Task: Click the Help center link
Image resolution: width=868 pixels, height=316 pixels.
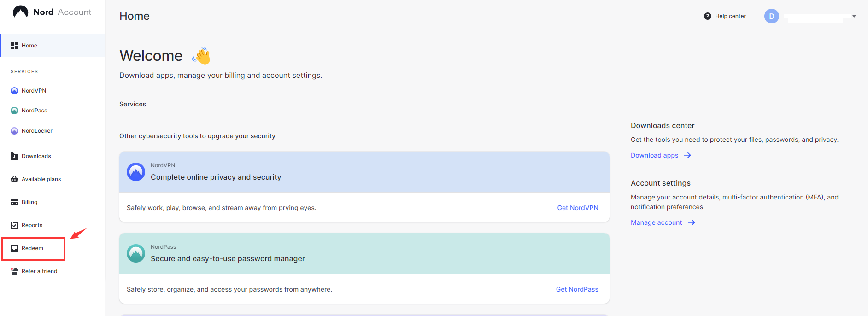Action: click(x=730, y=16)
